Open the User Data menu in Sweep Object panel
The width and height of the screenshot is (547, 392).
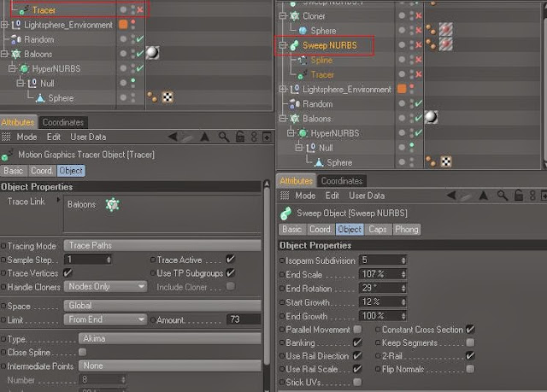tap(367, 196)
